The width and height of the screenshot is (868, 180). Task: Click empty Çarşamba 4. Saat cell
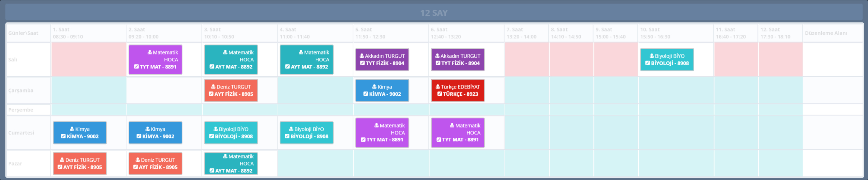click(x=315, y=90)
